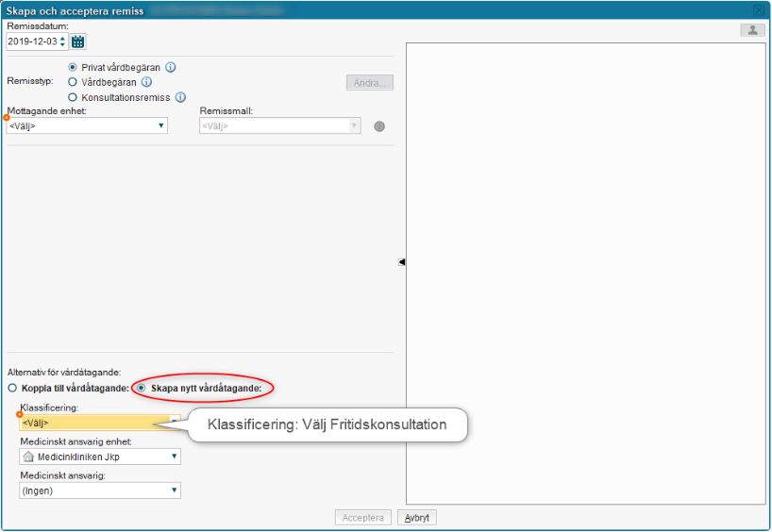Click info icon beside Vårdbegäran option

click(x=146, y=82)
